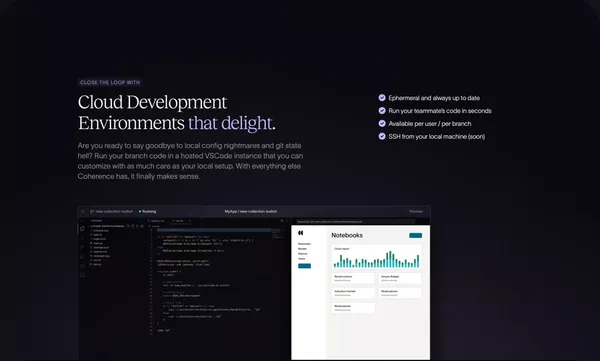This screenshot has height=361, width=600.
Task: Click the Running status indicator
Action: click(147, 211)
